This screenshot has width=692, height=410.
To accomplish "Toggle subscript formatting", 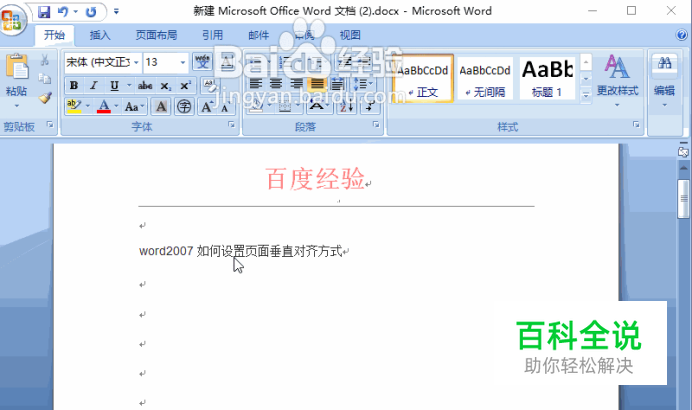I will (165, 86).
